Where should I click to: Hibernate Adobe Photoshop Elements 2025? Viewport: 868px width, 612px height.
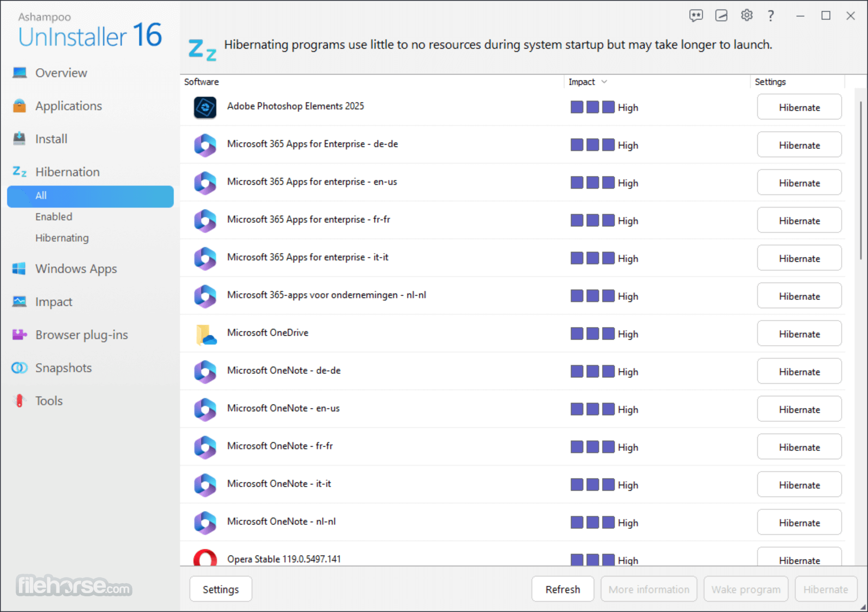799,107
